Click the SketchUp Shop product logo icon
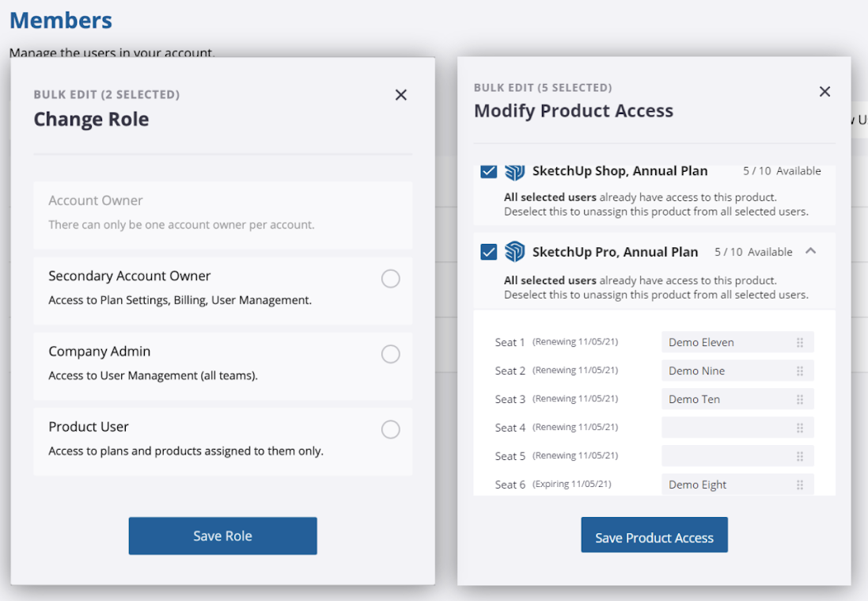The width and height of the screenshot is (868, 601). click(x=514, y=172)
